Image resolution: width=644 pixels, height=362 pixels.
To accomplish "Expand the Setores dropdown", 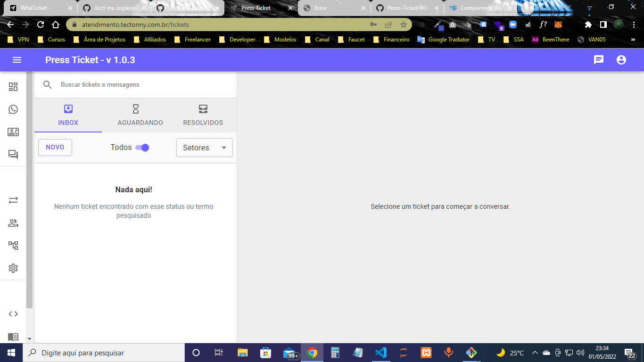I will tap(204, 148).
